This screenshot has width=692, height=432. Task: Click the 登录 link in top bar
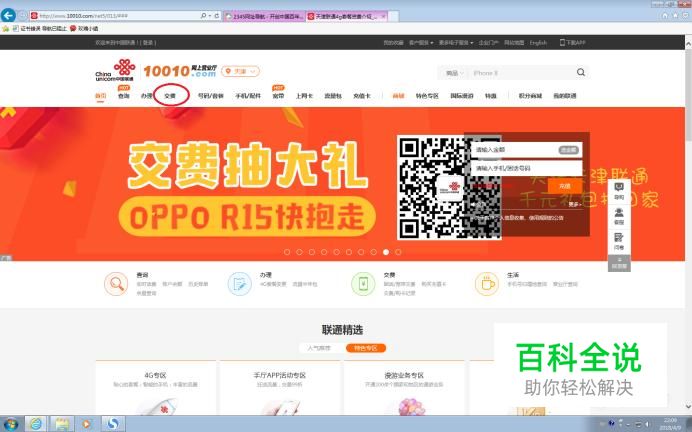pos(148,43)
